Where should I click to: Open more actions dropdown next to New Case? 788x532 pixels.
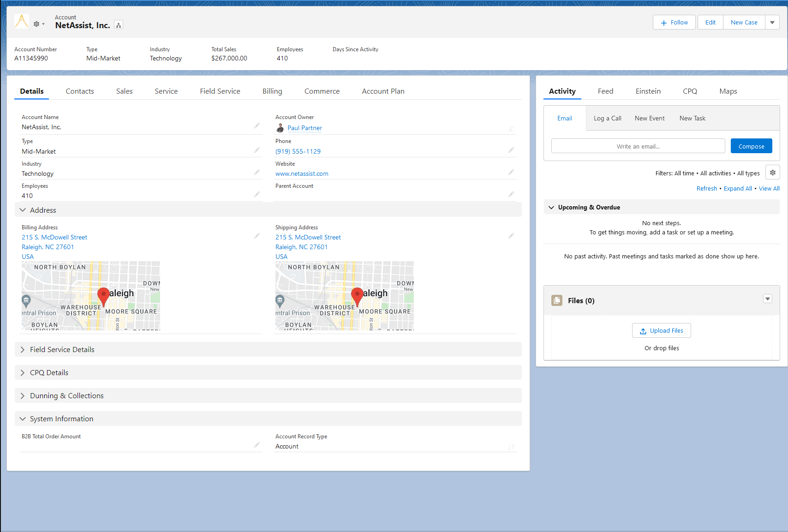(772, 22)
